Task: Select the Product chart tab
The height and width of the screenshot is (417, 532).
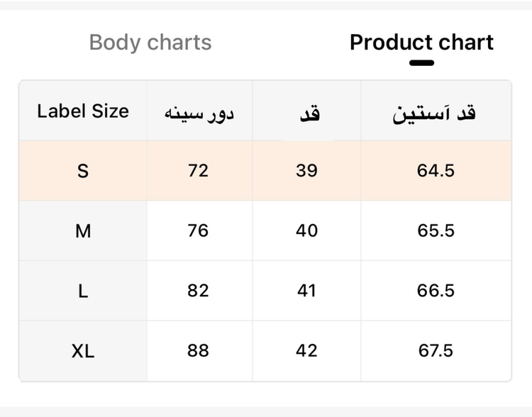Action: tap(421, 43)
